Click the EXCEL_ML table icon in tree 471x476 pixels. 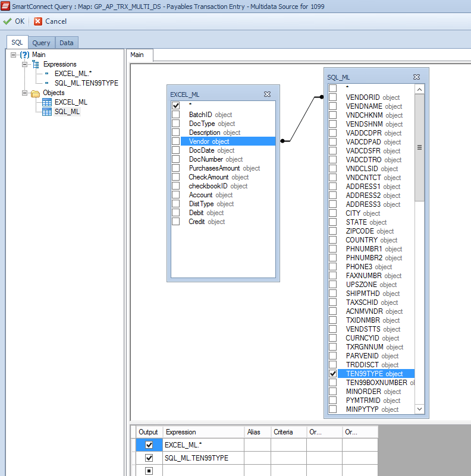47,102
